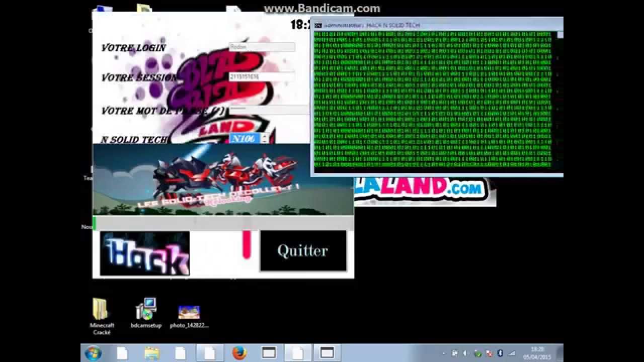Focus the Votre Session input field

(262, 77)
